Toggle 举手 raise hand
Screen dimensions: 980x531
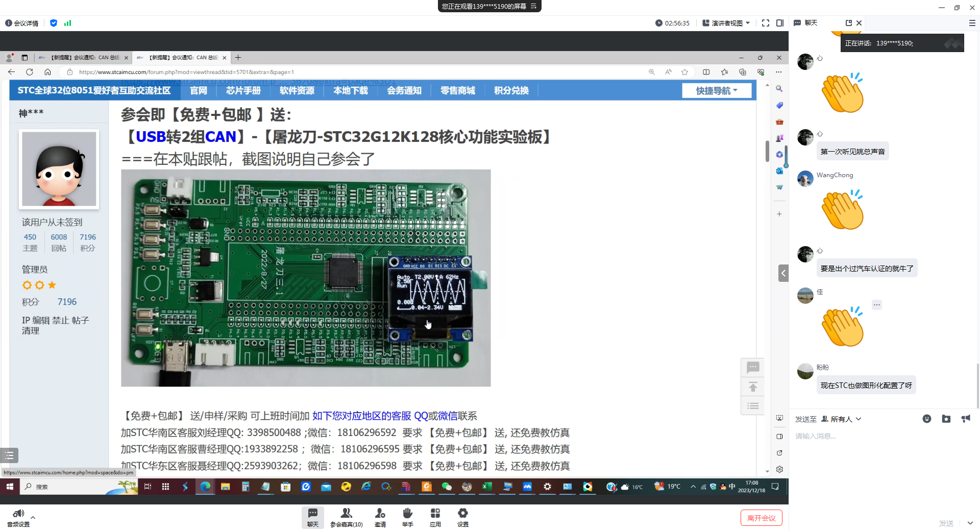(407, 518)
